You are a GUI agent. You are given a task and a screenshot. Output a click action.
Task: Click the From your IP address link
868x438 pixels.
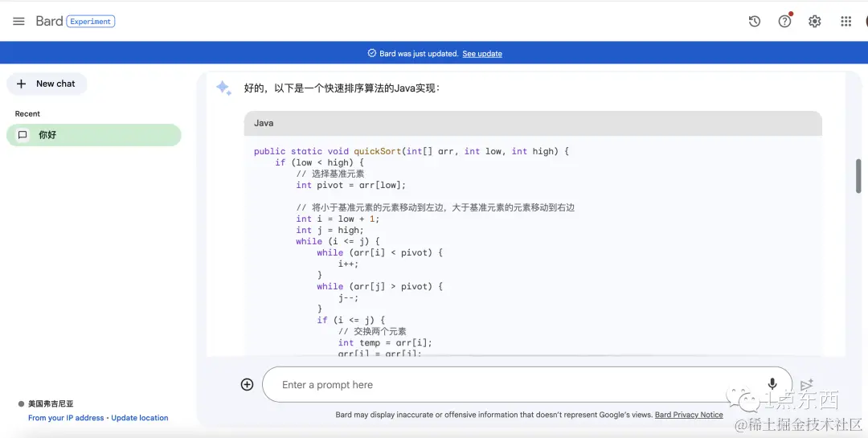click(x=66, y=418)
